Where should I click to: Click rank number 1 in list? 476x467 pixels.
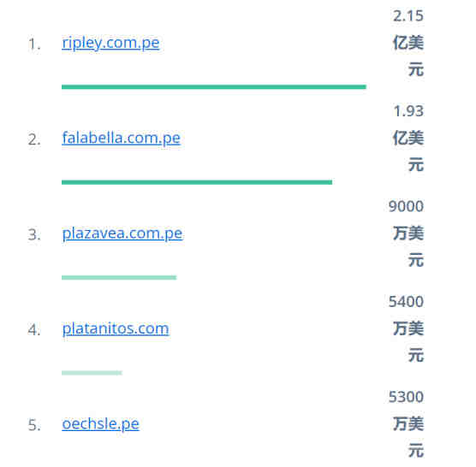point(34,44)
